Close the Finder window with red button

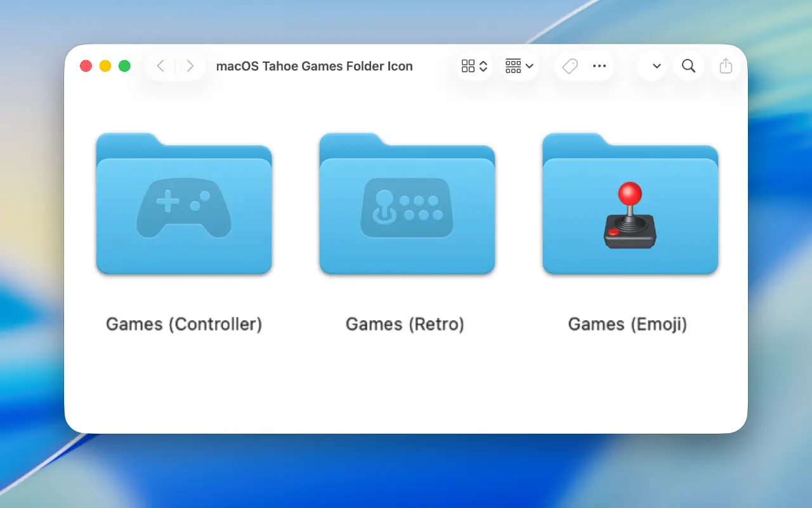[86, 66]
